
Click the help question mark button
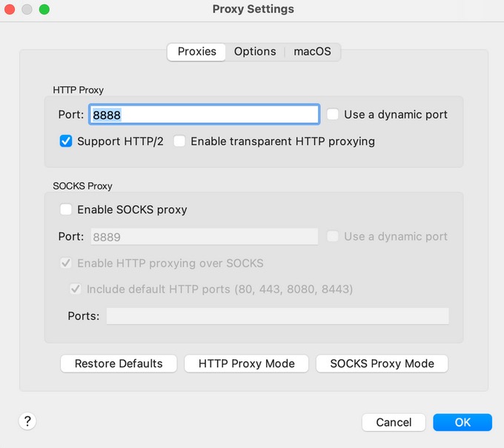coord(27,421)
